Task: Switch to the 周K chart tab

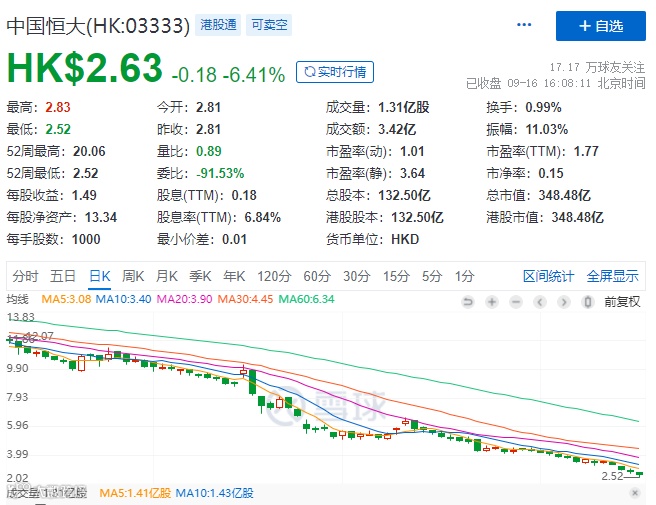Action: coord(133,276)
